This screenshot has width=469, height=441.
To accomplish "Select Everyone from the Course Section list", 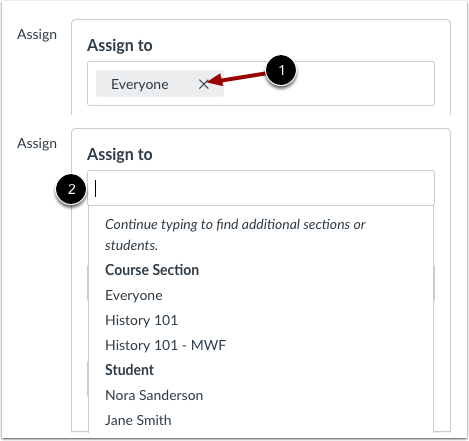I will [x=134, y=295].
